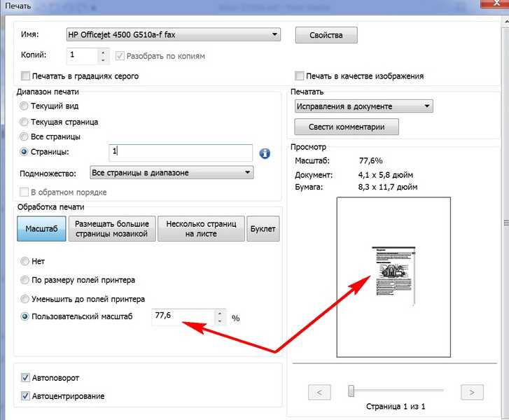The width and height of the screenshot is (509, 420).
Task: Enable Печатать в градациях серого
Action: pos(25,76)
